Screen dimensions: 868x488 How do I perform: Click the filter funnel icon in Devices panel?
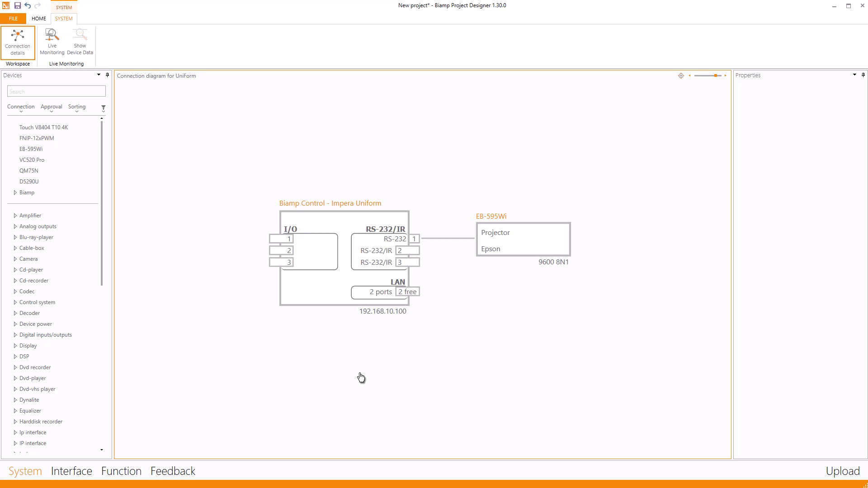103,108
